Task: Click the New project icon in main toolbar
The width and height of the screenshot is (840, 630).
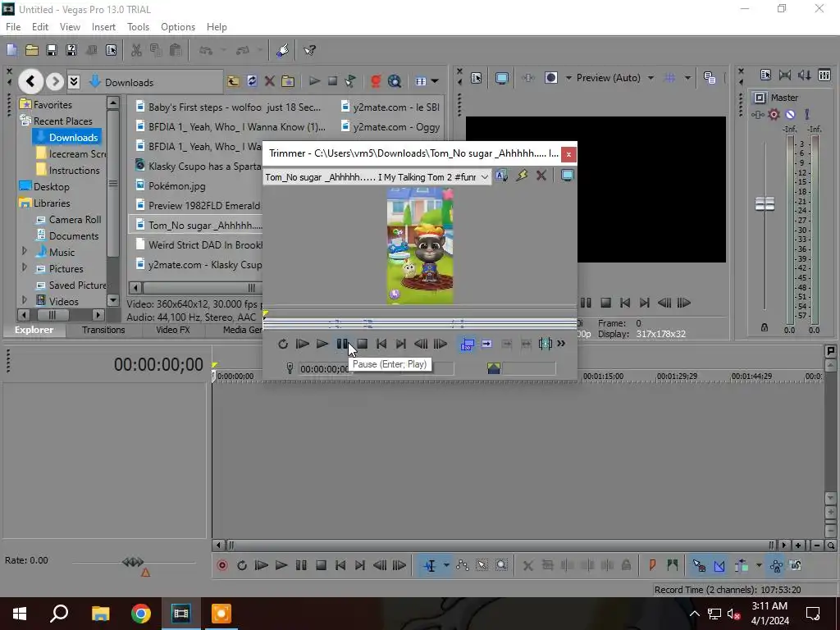Action: click(x=11, y=50)
